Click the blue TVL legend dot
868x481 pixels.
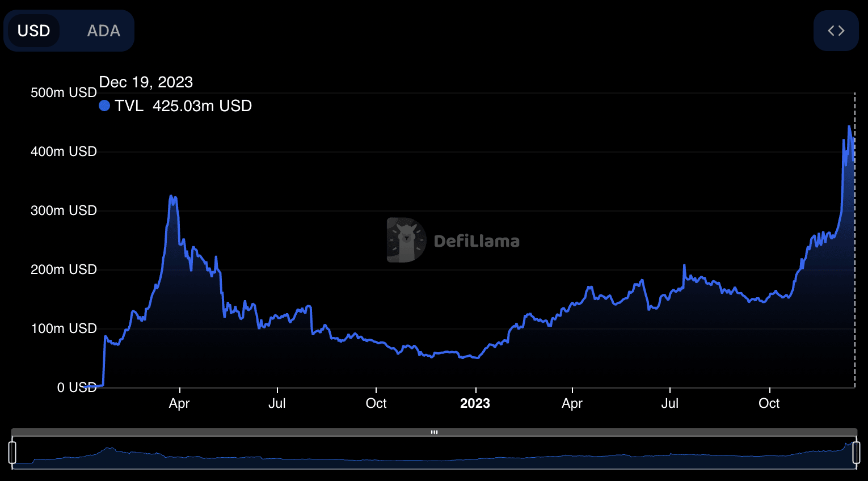coord(104,106)
